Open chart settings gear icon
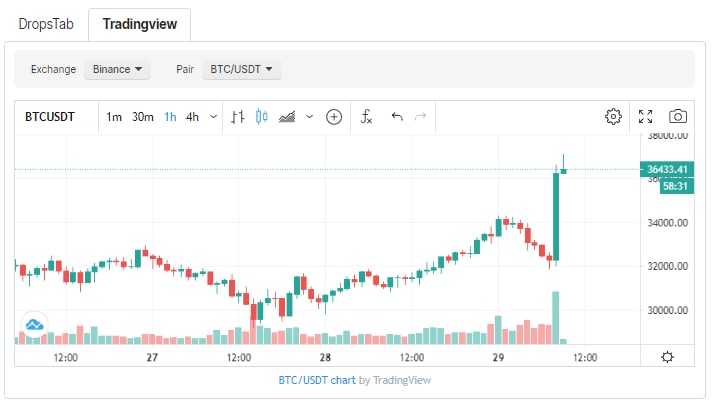Viewport: 714px width, 404px height. [x=613, y=117]
